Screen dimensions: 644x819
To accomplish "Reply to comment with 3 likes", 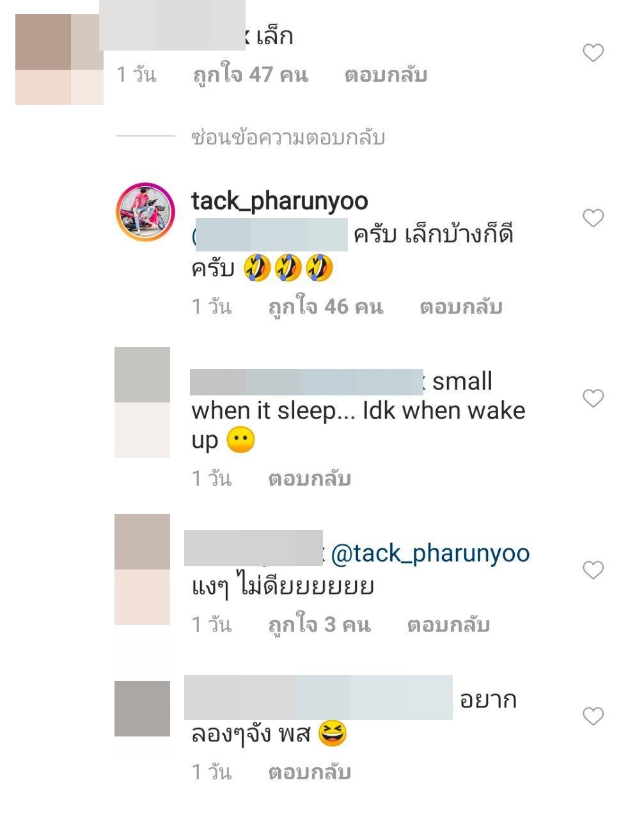I will [x=448, y=624].
